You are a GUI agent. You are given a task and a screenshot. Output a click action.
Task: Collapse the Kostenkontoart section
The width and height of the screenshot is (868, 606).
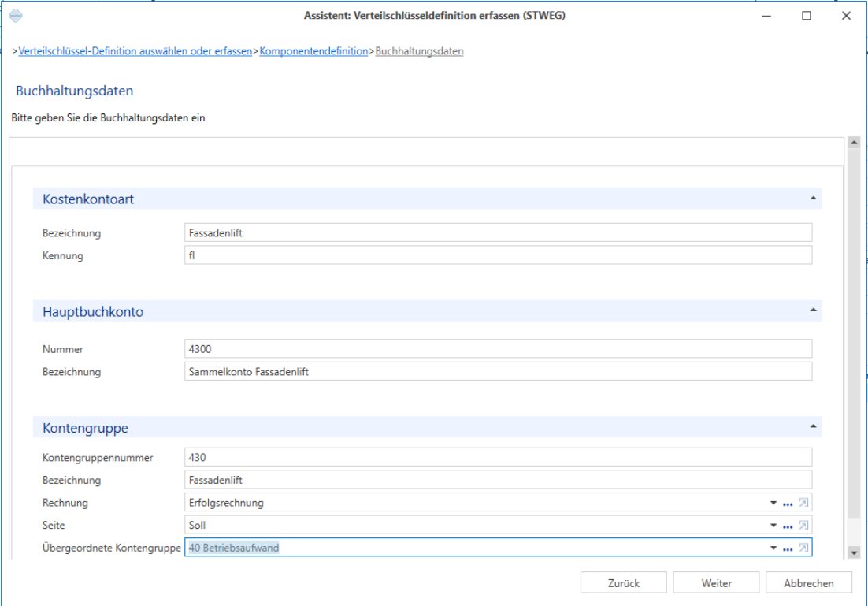(813, 199)
